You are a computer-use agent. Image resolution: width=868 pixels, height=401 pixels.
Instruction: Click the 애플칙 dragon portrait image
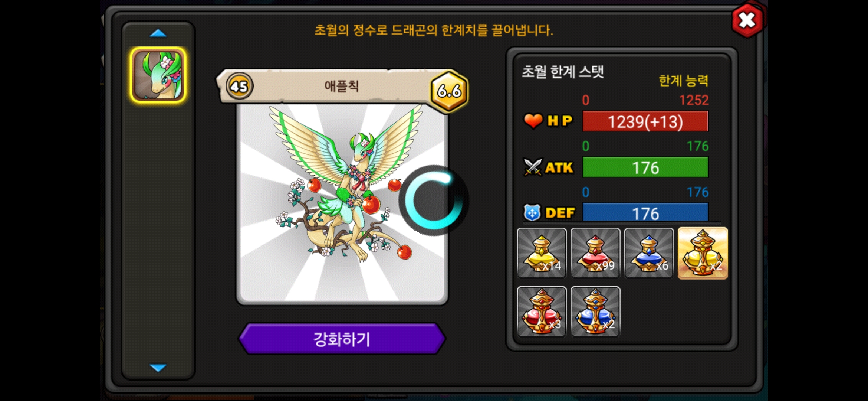[x=342, y=203]
